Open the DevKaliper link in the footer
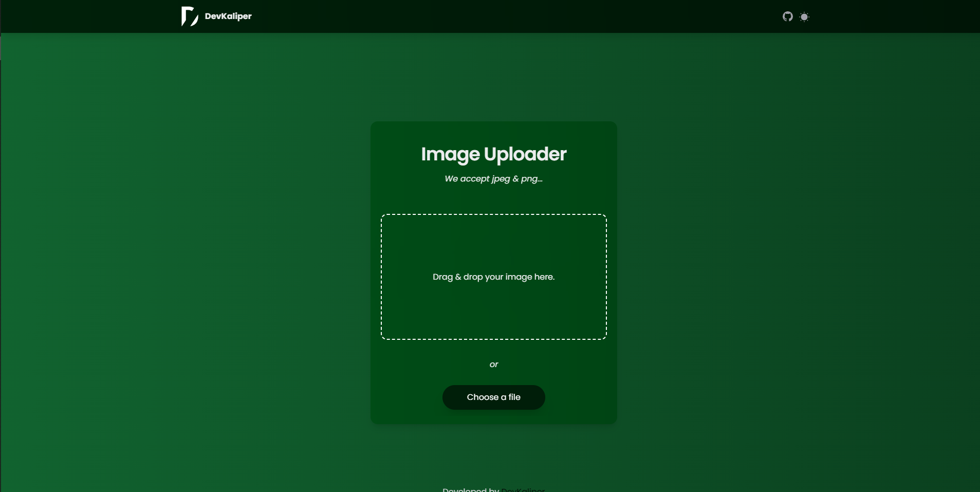Viewport: 980px width, 492px height. (x=523, y=489)
